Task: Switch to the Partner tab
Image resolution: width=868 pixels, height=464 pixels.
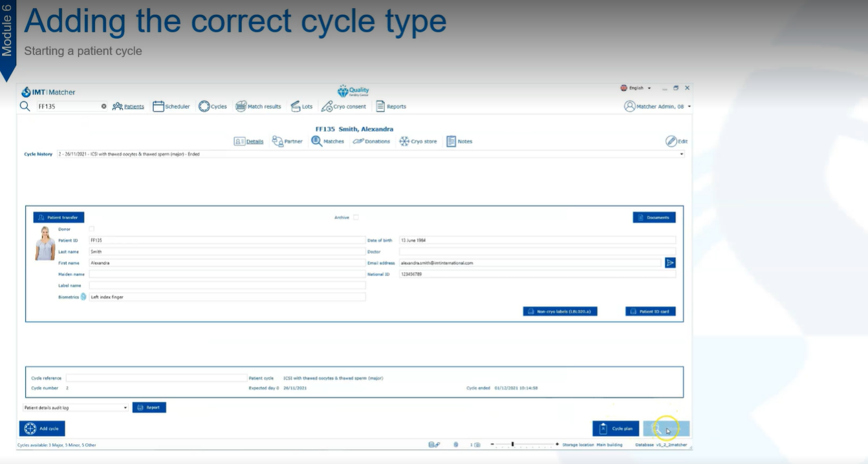Action: tap(287, 142)
